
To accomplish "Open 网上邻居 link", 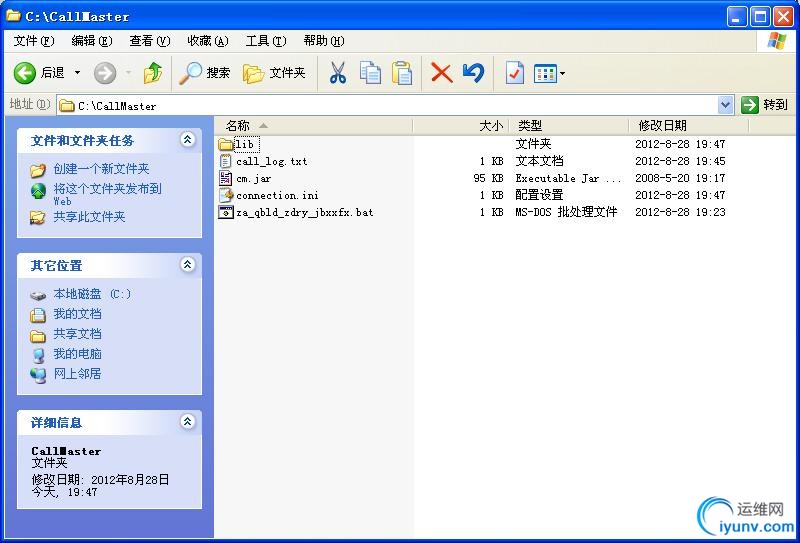I will tap(78, 374).
